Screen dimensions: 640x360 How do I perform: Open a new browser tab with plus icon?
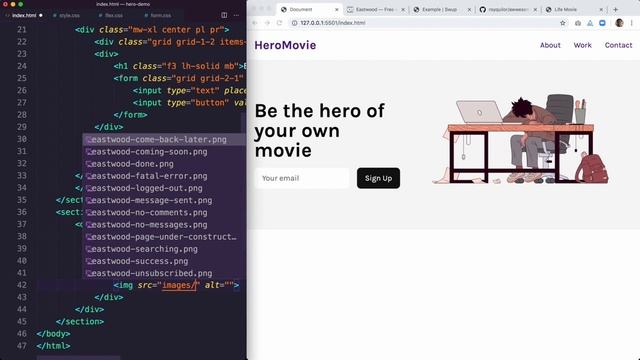(x=616, y=9)
